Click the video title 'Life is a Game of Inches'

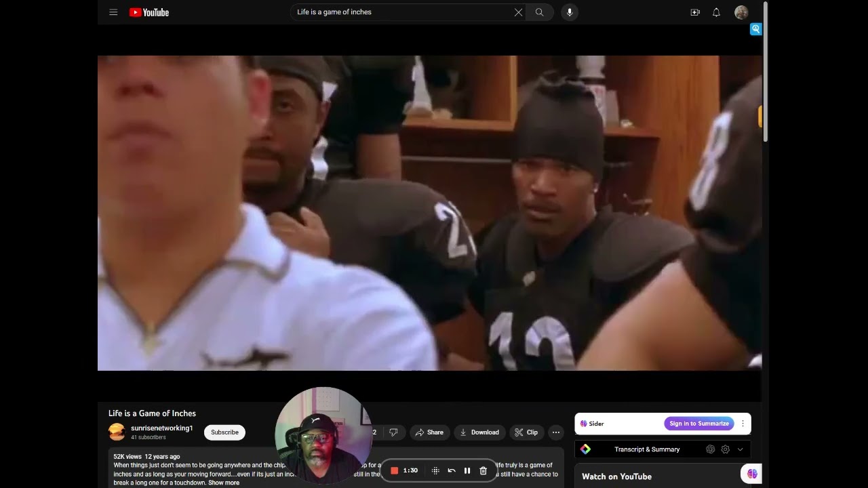point(152,413)
